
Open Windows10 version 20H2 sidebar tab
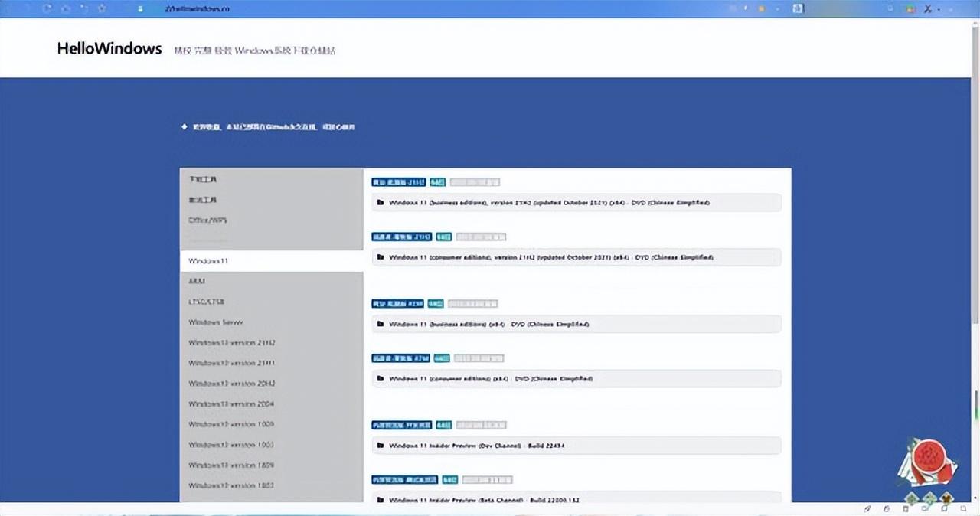pos(271,384)
